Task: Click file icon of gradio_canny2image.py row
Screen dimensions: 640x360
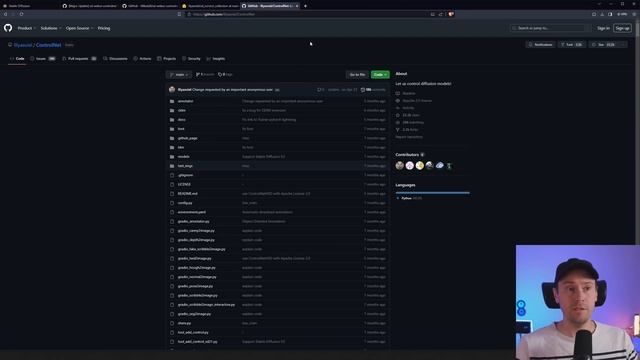Action: pyautogui.click(x=172, y=231)
